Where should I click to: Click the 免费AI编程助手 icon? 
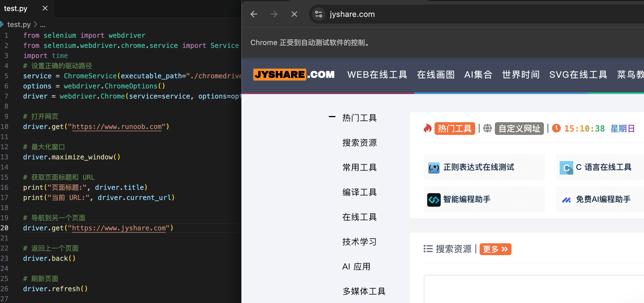point(566,200)
